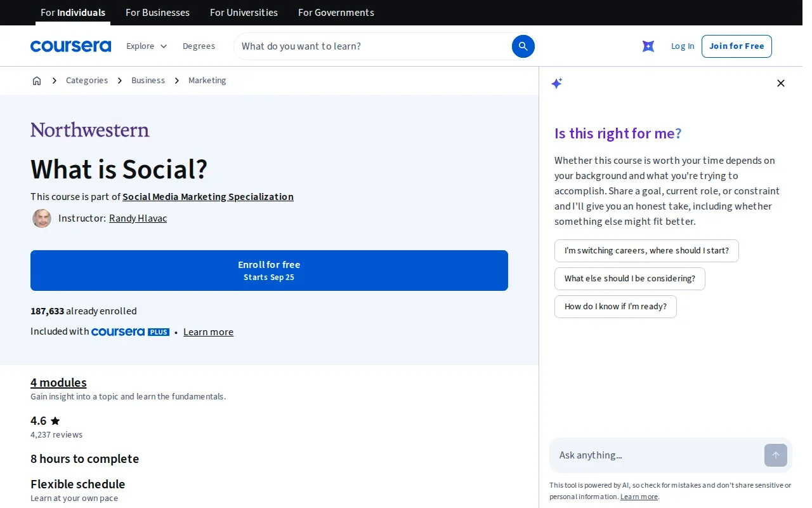Click the instructor Randy Hlavac photo
Viewport: 812px width, 508px height.
[42, 218]
